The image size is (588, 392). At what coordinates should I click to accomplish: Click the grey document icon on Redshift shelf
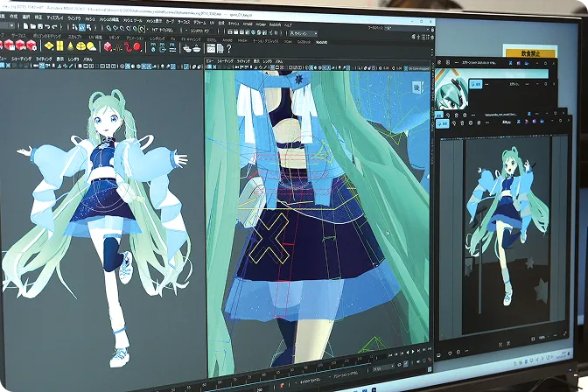(x=220, y=49)
